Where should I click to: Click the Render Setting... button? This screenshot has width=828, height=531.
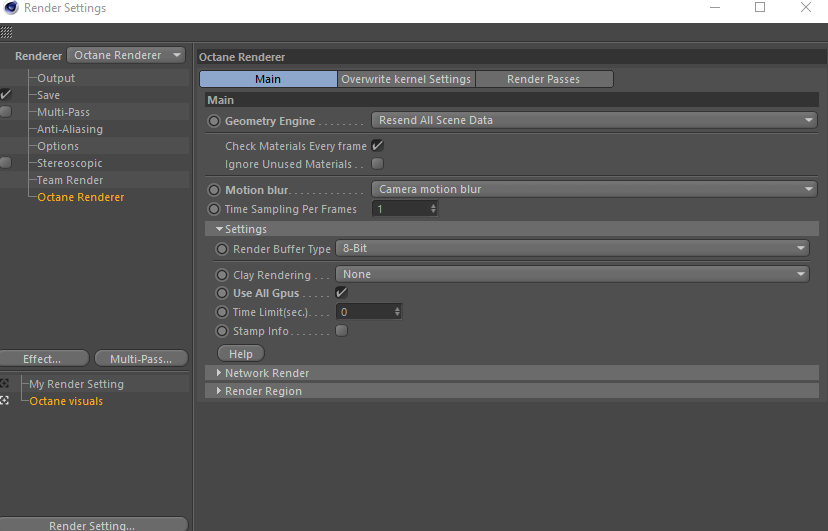[93, 525]
